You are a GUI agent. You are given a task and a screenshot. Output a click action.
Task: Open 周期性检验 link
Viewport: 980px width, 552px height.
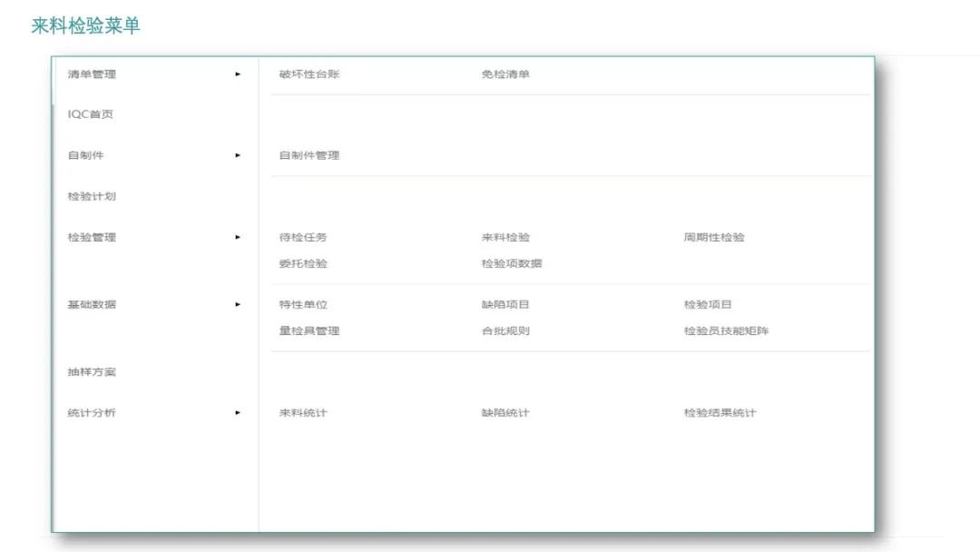714,237
